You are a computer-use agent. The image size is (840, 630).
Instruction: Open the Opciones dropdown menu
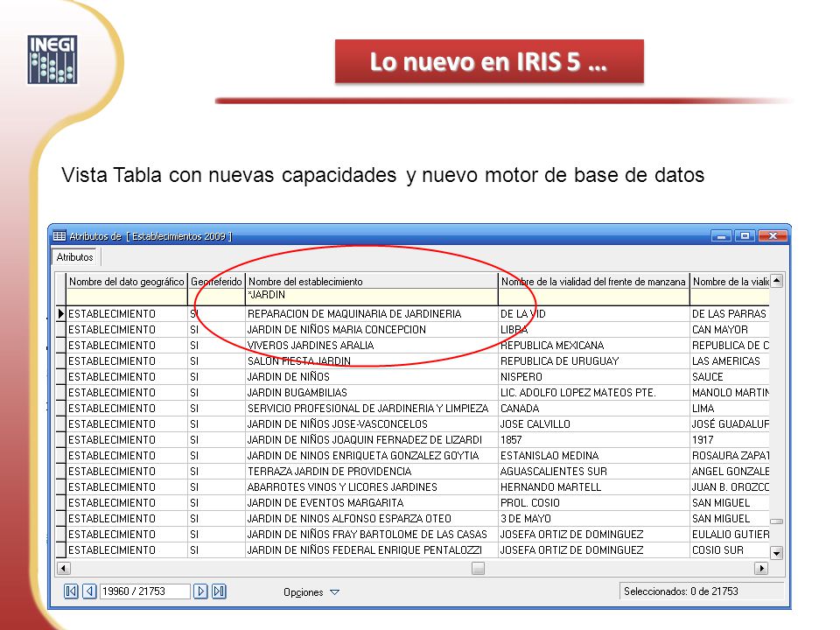(x=311, y=592)
